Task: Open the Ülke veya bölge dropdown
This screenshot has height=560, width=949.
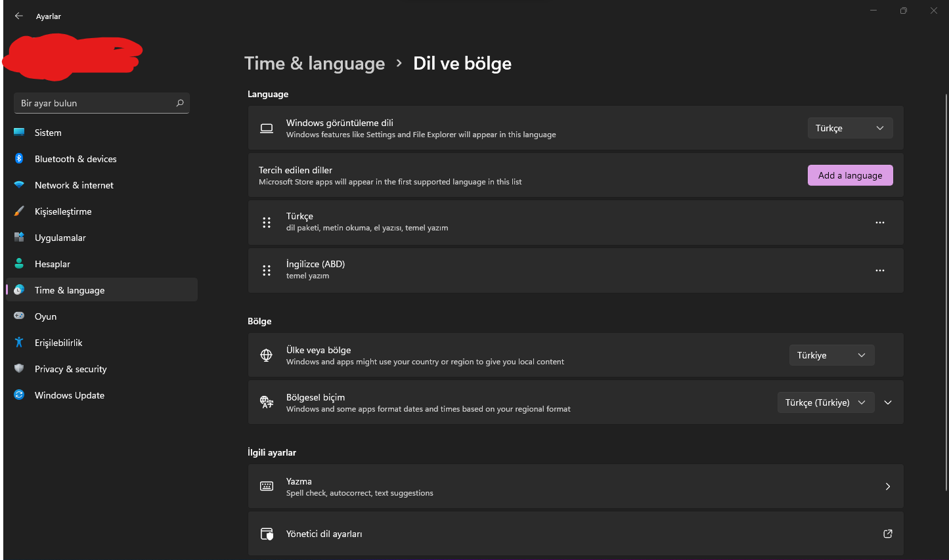Action: click(831, 355)
